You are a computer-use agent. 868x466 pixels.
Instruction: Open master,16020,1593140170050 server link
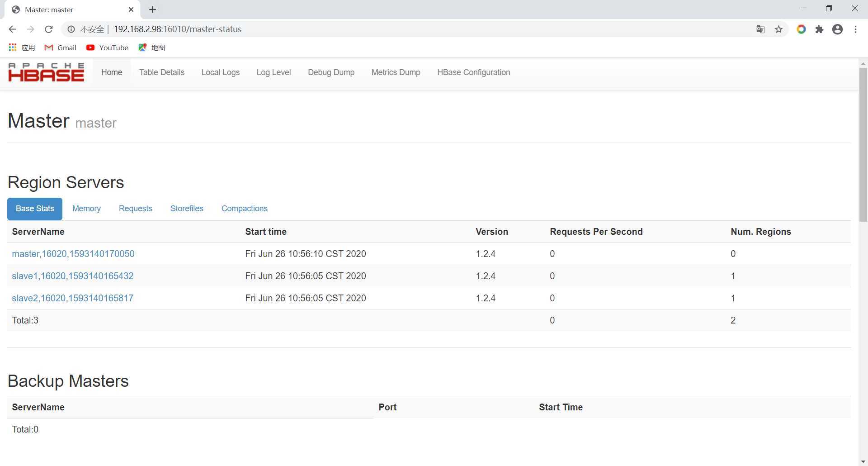tap(73, 254)
